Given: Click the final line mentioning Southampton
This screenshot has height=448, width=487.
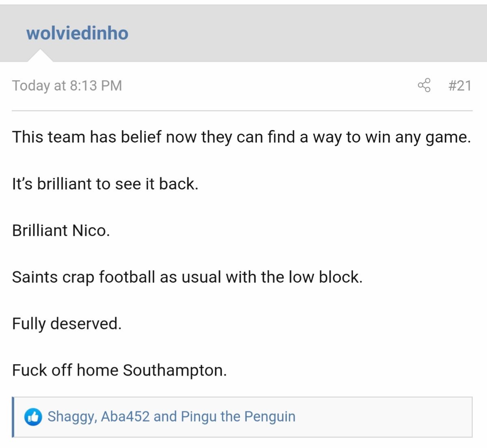Looking at the screenshot, I should pos(119,370).
